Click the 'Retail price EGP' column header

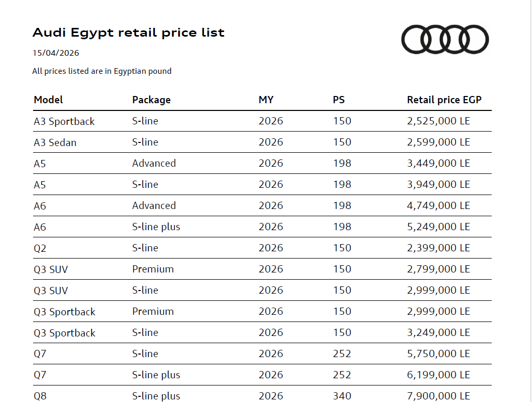pyautogui.click(x=444, y=100)
